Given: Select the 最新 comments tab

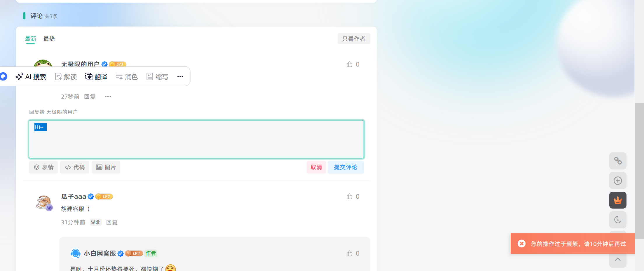Looking at the screenshot, I should click(x=31, y=39).
